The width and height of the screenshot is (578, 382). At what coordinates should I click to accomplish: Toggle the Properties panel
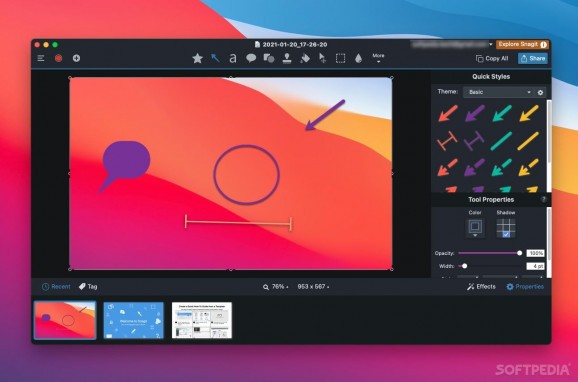[x=525, y=286]
